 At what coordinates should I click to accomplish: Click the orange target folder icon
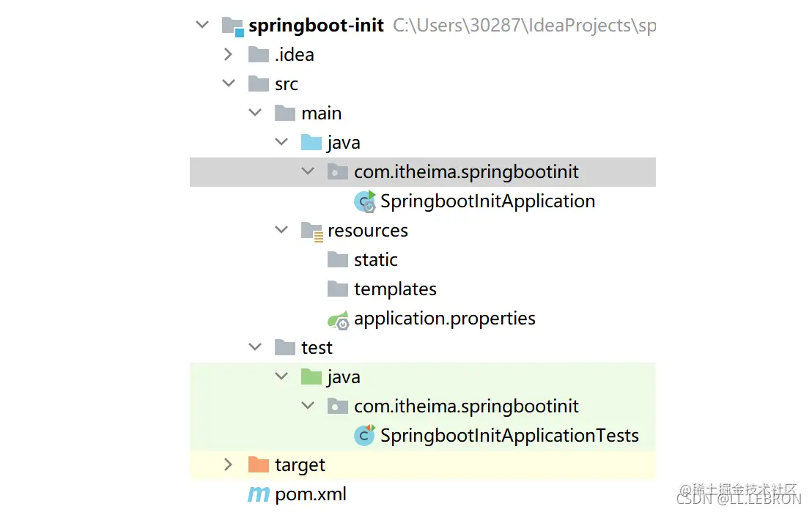click(258, 465)
